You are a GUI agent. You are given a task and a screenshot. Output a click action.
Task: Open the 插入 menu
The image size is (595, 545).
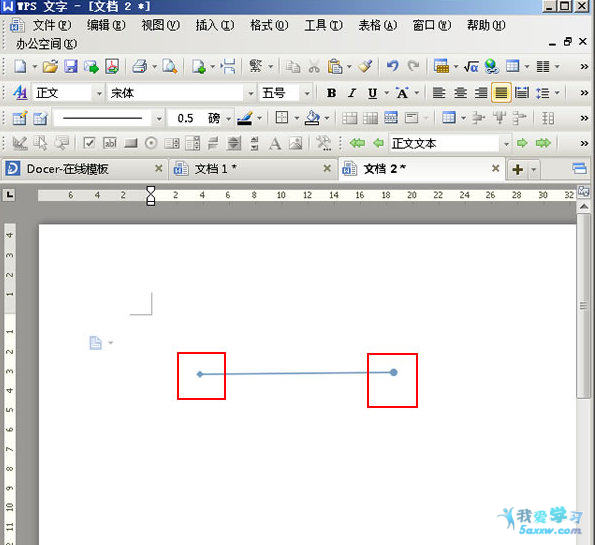tap(215, 25)
